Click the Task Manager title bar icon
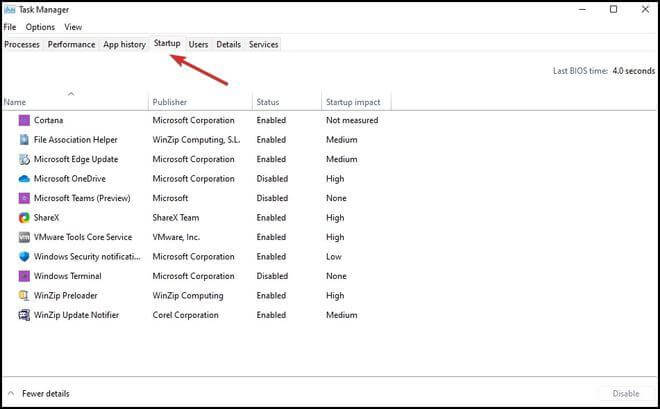 click(9, 9)
